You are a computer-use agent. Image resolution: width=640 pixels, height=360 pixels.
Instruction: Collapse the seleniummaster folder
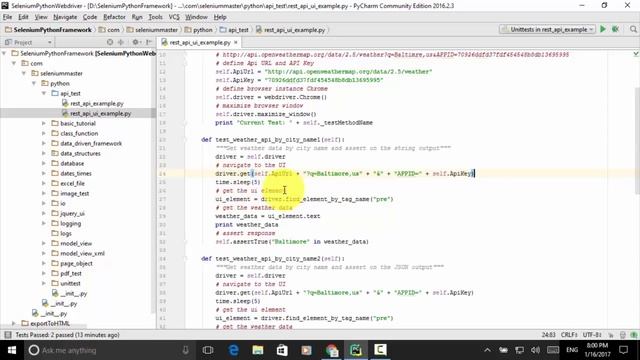click(24, 73)
